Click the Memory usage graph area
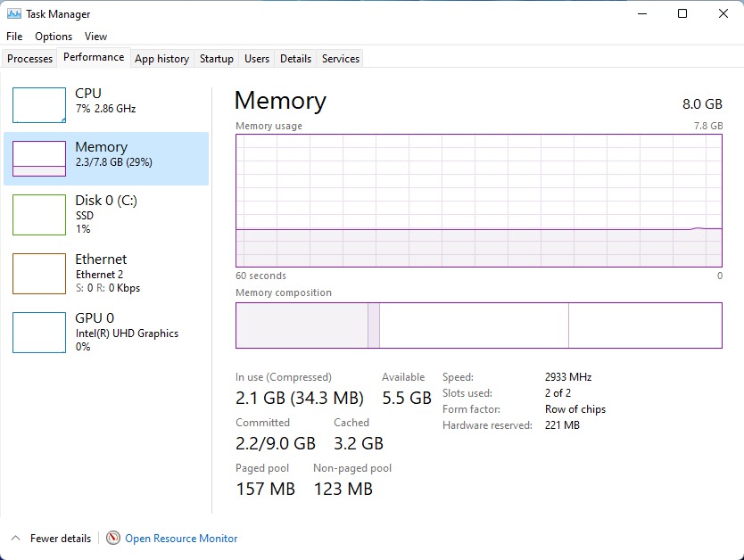This screenshot has width=744, height=560. (x=478, y=201)
